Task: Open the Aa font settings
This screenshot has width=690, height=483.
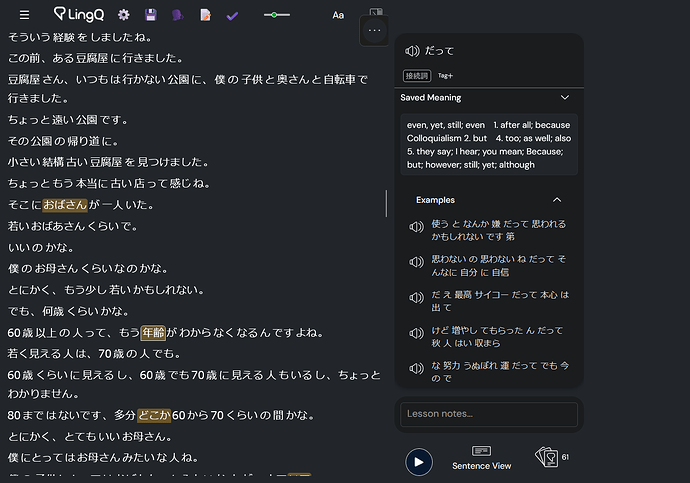Action: (338, 15)
